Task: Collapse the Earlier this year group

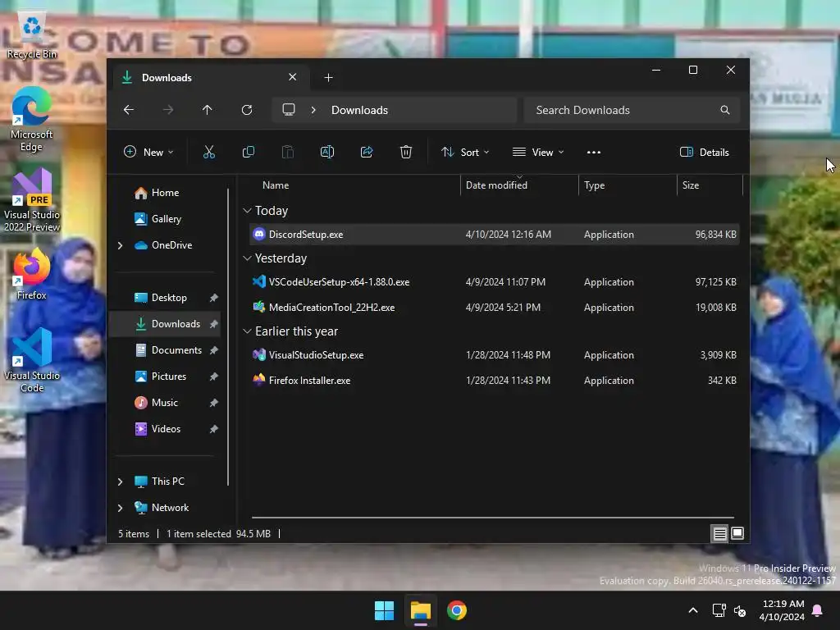Action: coord(247,331)
